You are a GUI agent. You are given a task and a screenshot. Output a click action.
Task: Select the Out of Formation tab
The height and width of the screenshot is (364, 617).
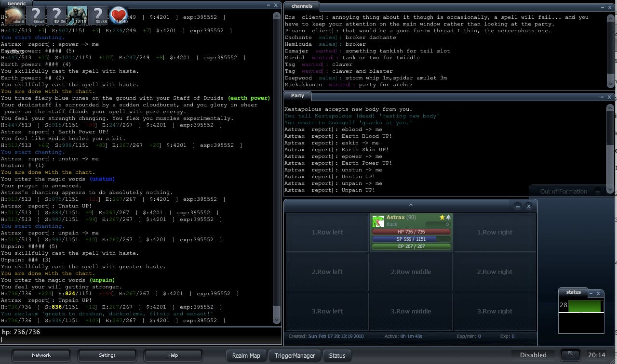[563, 191]
